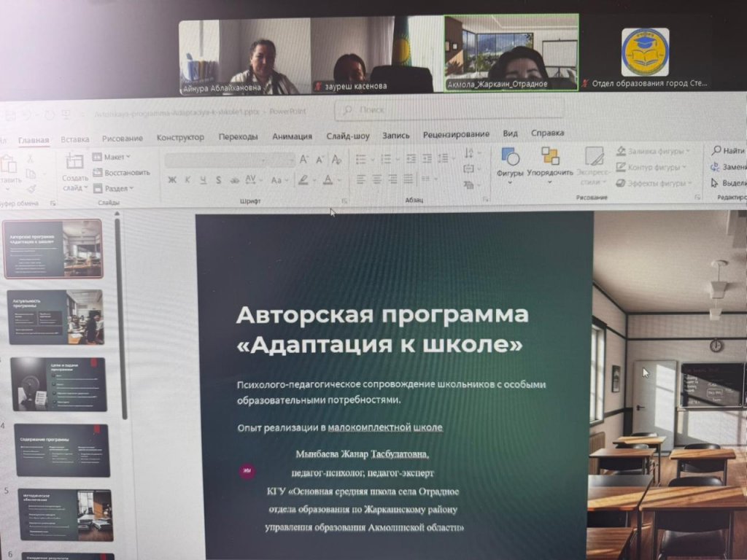Open the Фигуры shapes gallery
The width and height of the screenshot is (747, 560).
[x=510, y=166]
